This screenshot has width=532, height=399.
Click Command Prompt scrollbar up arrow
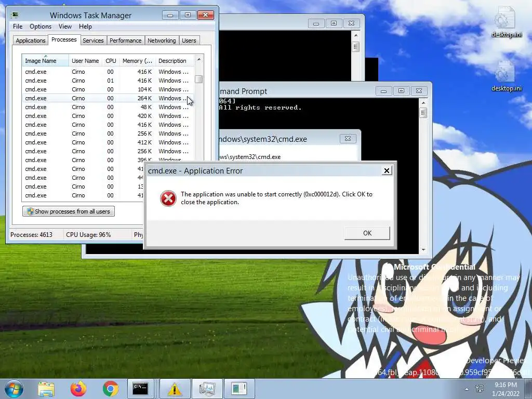point(423,103)
